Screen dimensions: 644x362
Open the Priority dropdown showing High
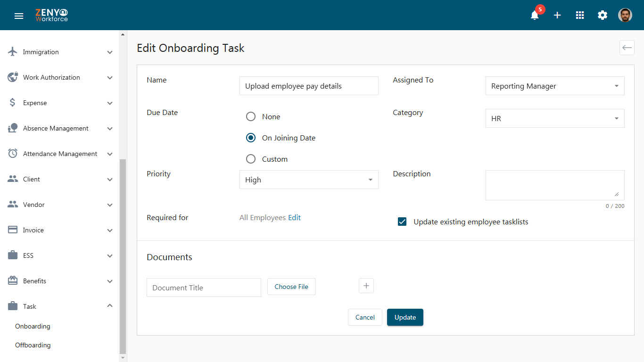coord(309,180)
